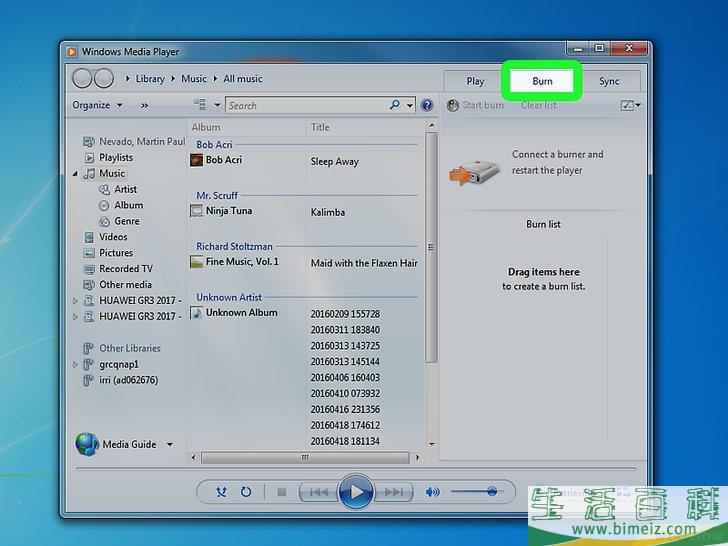
Task: Click the Unknown Album music note icon
Action: coord(196,313)
